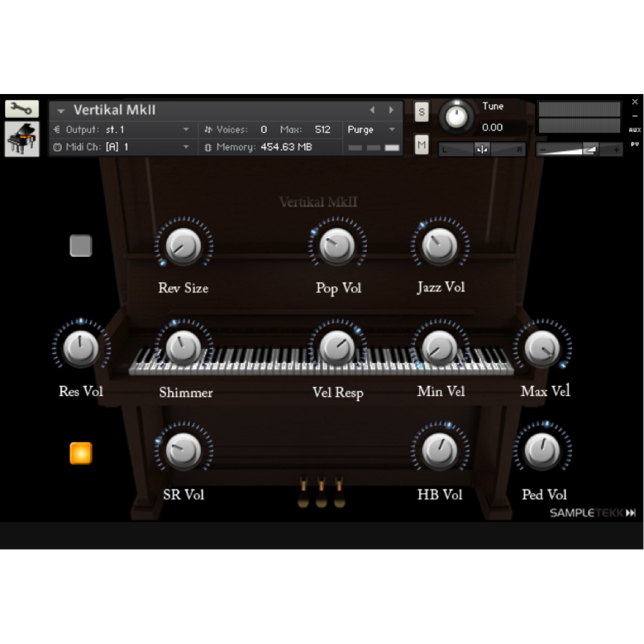Viewport: 644px width, 644px height.
Task: Toggle the gray square switch
Action: (81, 246)
